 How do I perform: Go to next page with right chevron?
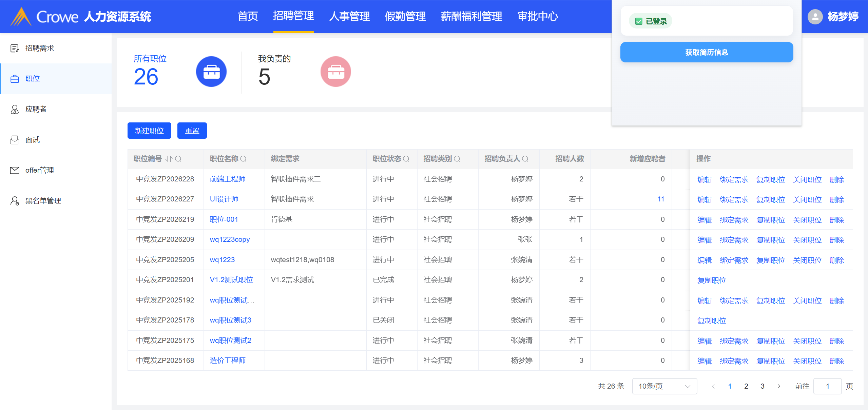tap(779, 386)
